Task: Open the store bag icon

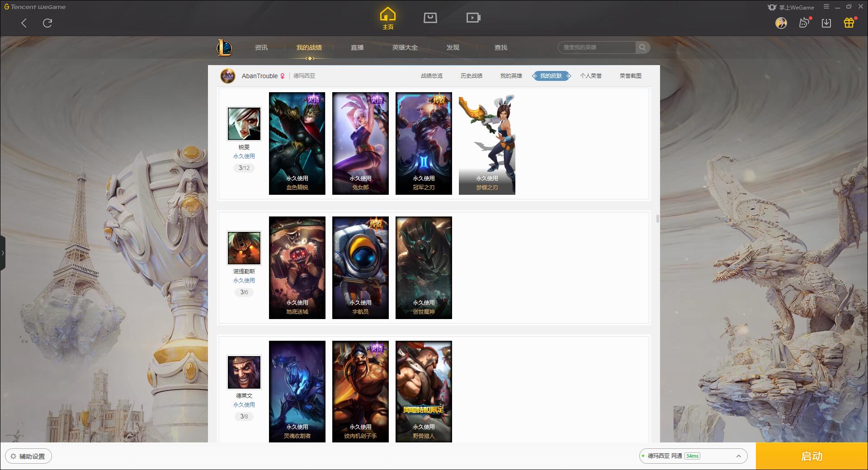Action: pos(430,18)
